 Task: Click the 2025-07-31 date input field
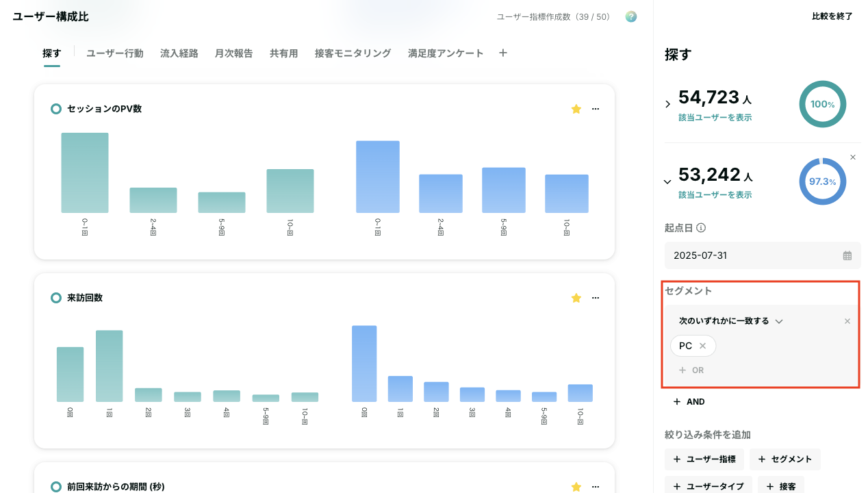click(763, 255)
